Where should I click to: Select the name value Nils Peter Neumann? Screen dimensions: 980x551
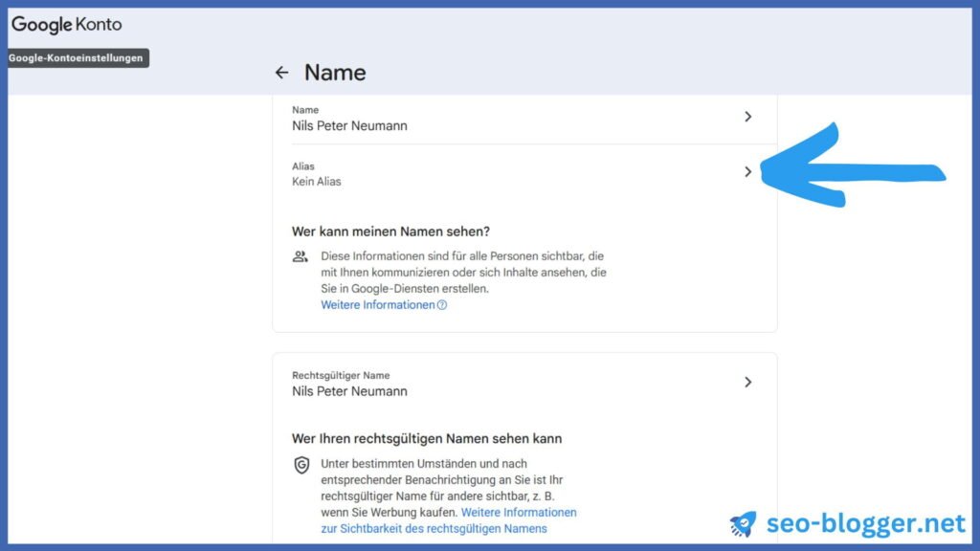(x=349, y=125)
